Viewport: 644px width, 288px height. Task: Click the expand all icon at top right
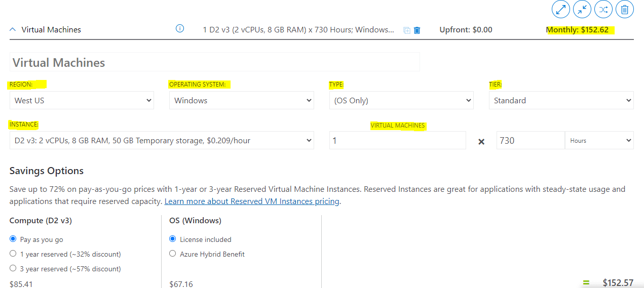click(x=561, y=9)
